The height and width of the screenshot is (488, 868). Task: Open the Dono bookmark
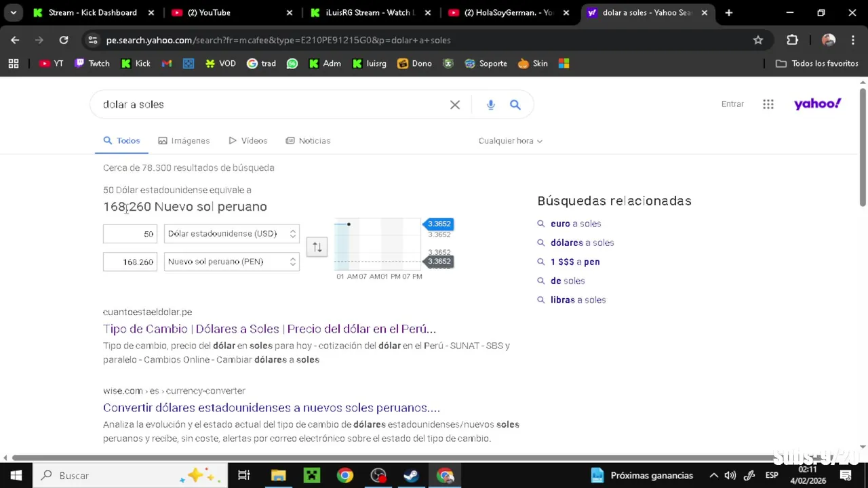(414, 63)
